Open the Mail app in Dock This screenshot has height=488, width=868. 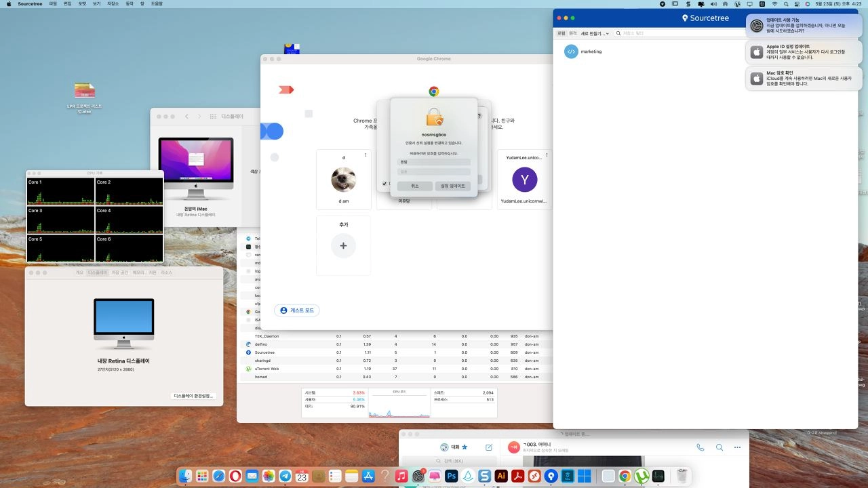pos(252,476)
